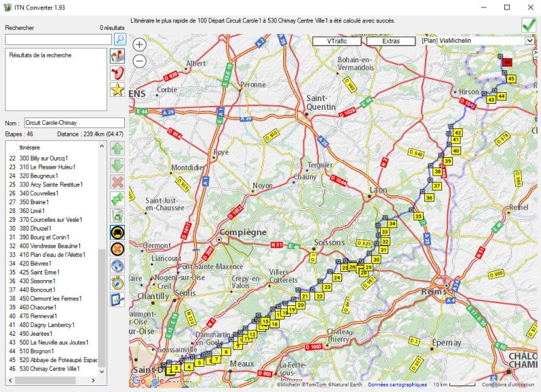Screen dimensions: 541x392
Task: Reverse the itinerary with the double green arrows
Action: (x=117, y=199)
